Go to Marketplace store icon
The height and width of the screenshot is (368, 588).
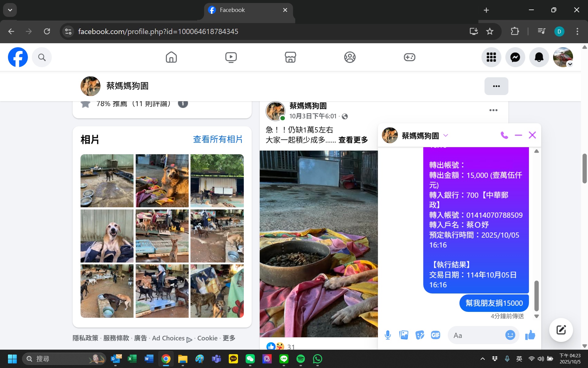290,57
